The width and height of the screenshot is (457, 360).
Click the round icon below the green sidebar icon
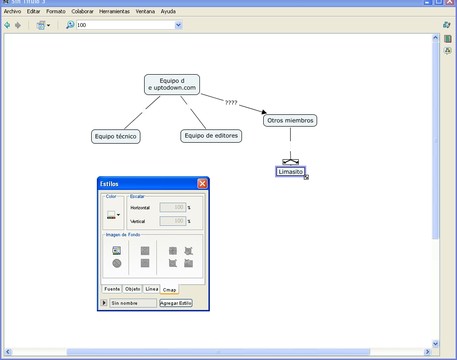448,51
